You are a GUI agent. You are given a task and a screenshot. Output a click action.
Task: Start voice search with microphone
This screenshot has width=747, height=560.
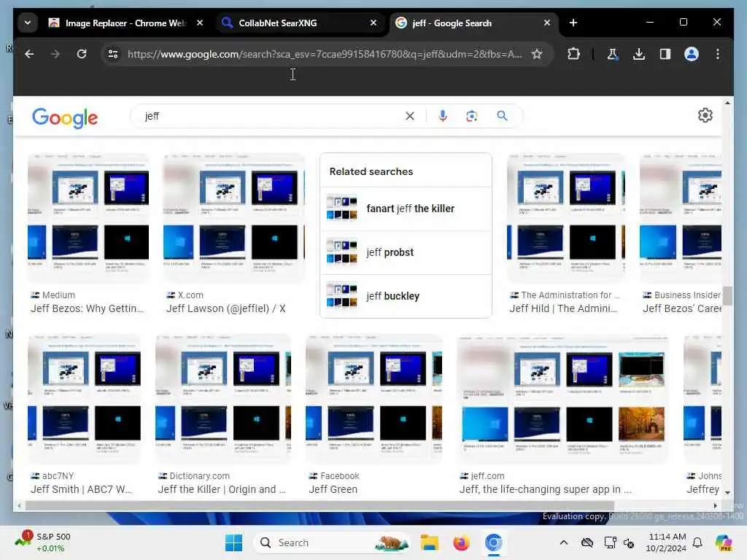(443, 116)
